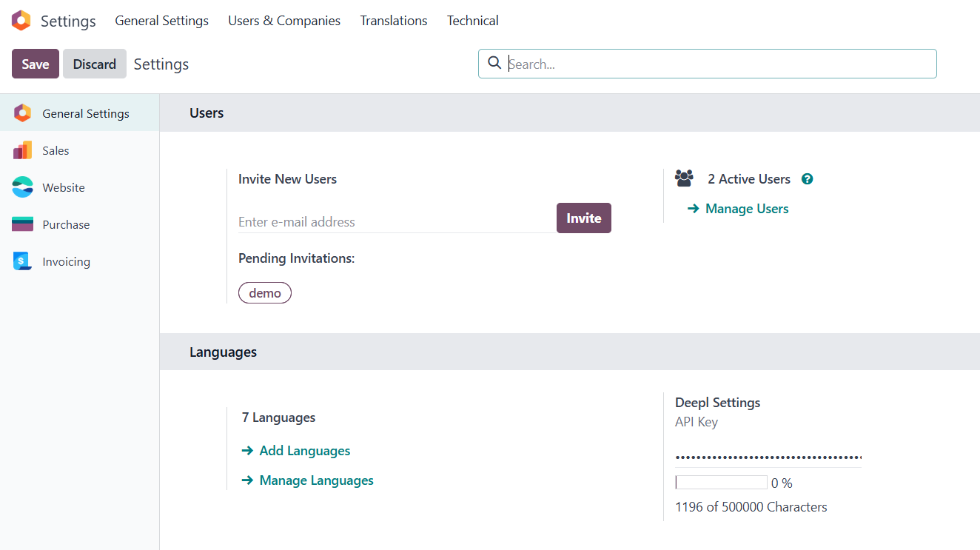Open the Manage Users link
The image size is (980, 550).
(746, 209)
